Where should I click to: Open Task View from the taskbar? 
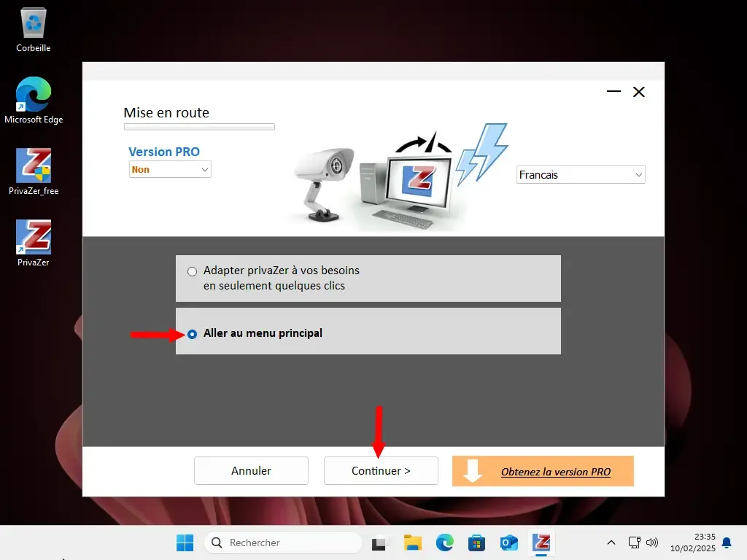[x=379, y=542]
